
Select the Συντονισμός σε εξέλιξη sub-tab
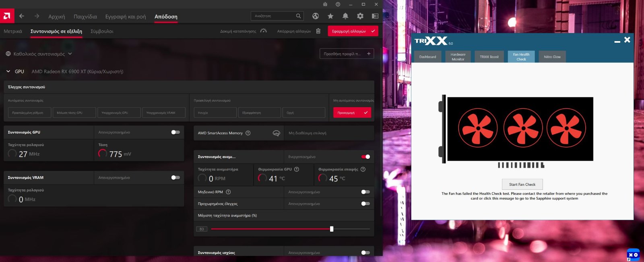56,31
